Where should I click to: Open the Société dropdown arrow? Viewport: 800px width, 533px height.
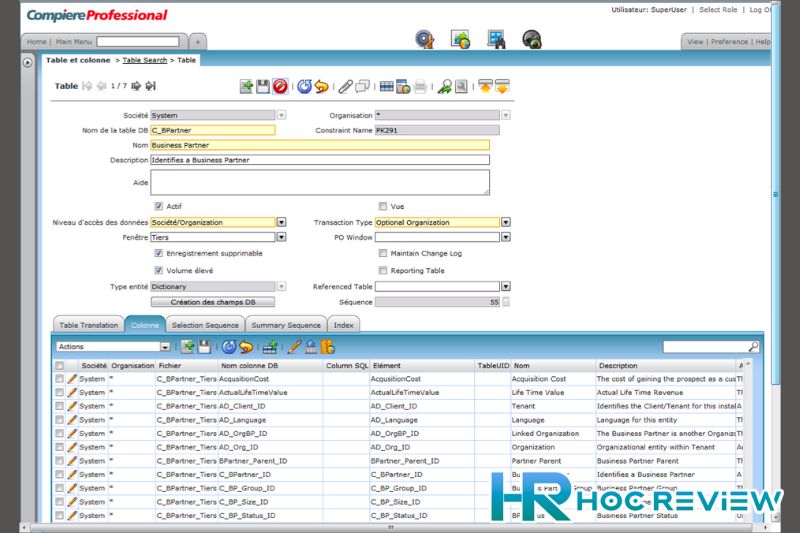(x=281, y=115)
